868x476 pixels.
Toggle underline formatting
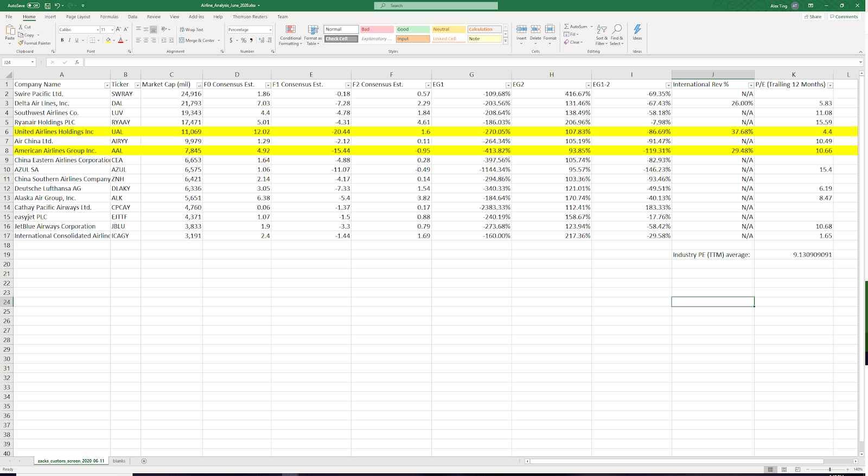point(76,40)
